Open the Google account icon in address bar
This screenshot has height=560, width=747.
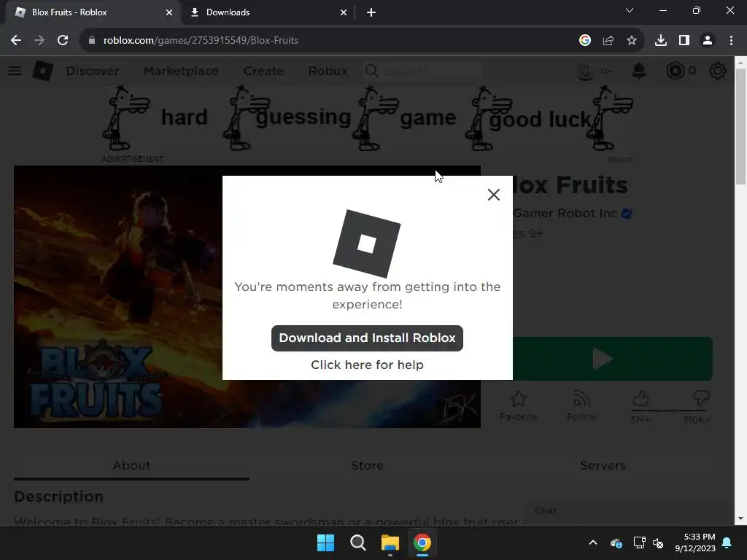pyautogui.click(x=585, y=41)
